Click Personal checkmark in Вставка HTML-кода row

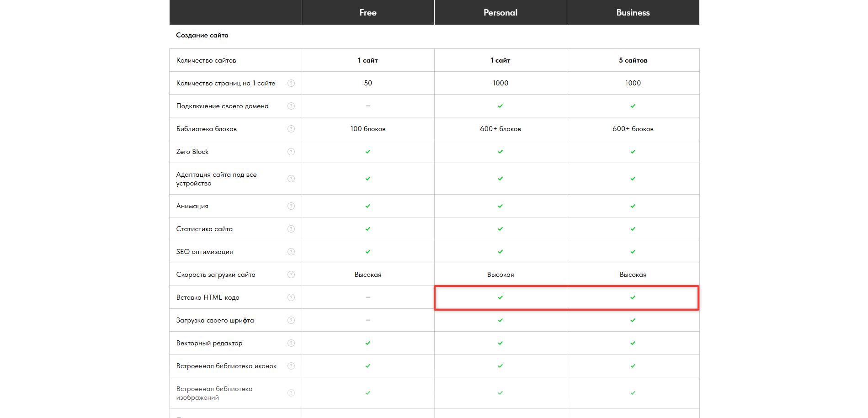tap(501, 297)
